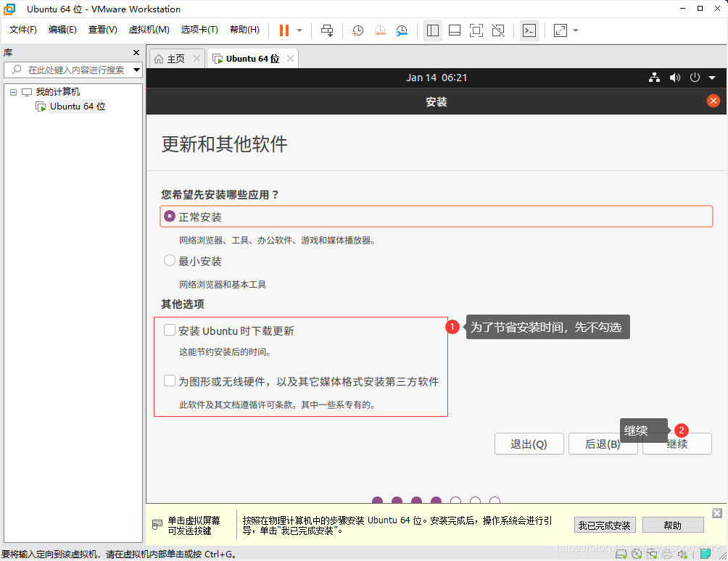
Task: Open the 选项卡(T) menu
Action: point(199,30)
